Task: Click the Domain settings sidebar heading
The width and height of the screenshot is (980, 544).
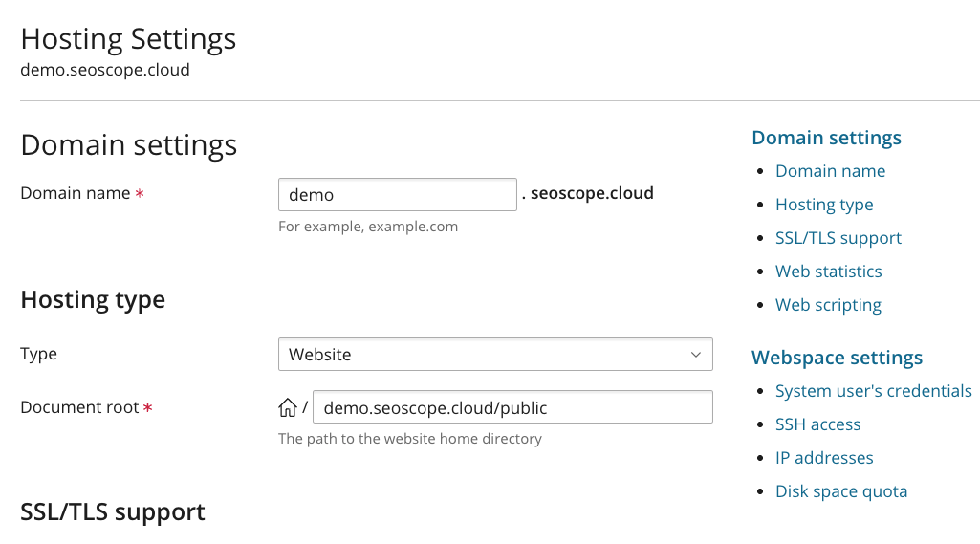Action: click(x=826, y=139)
